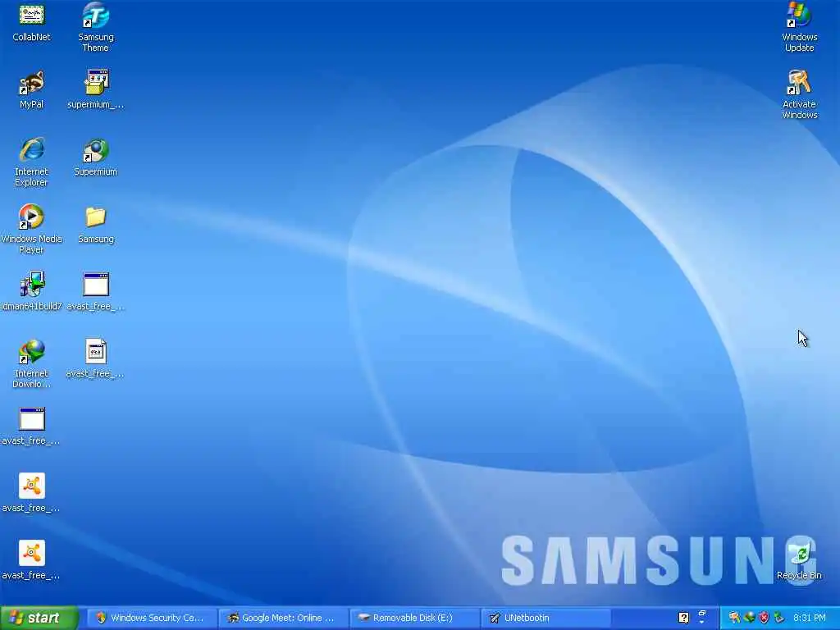Select the idman691build7 installer icon
The width and height of the screenshot is (840, 630).
(x=32, y=291)
